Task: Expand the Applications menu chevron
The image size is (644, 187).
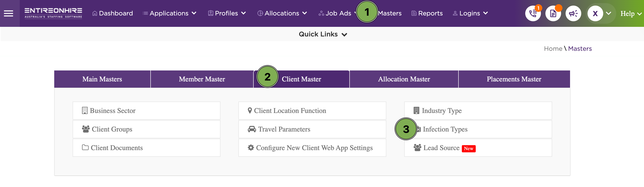Action: [x=194, y=13]
